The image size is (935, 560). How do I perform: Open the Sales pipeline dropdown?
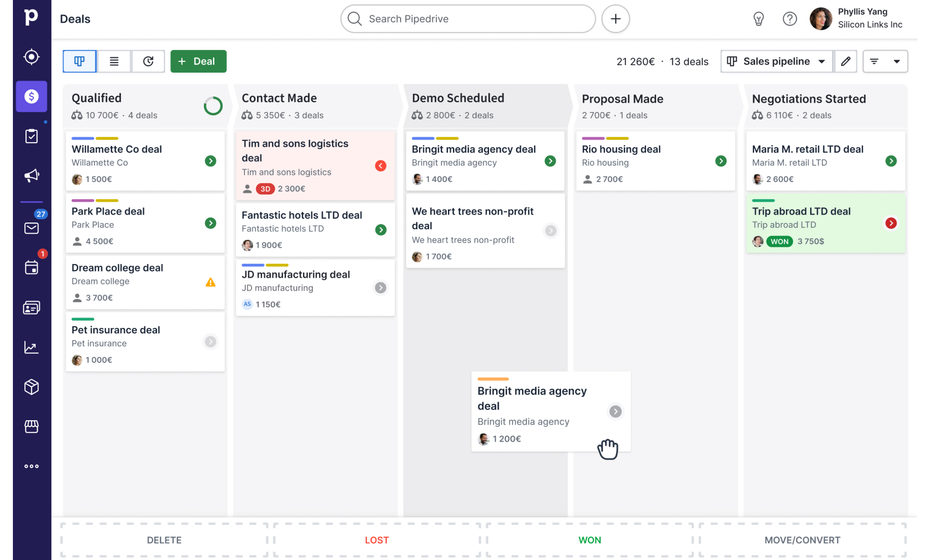[x=776, y=61]
